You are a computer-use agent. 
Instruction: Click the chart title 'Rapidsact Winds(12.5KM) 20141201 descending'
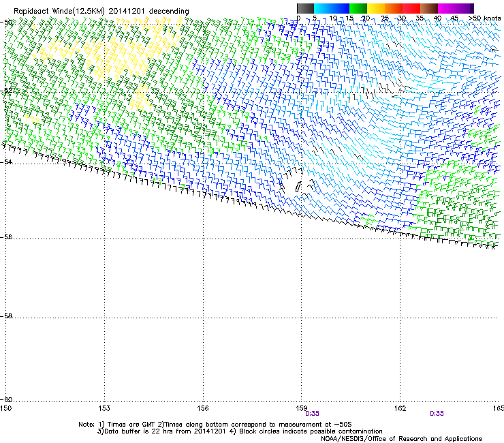101,12
